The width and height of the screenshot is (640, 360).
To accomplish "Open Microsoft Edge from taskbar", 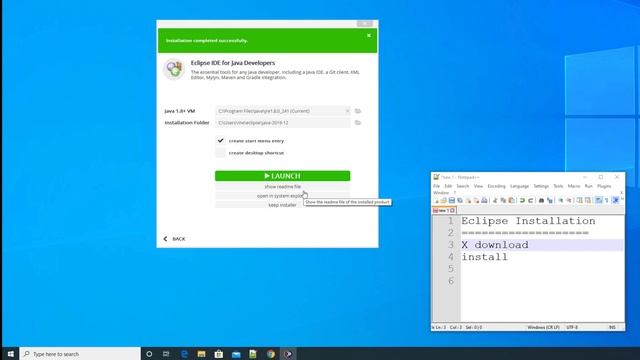I will pos(184,354).
